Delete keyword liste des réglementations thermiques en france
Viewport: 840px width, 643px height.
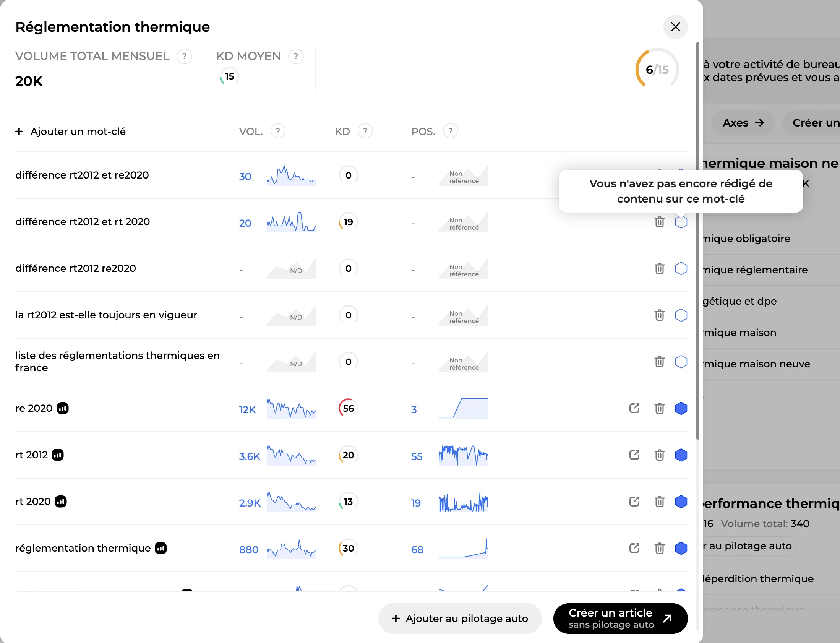point(659,362)
